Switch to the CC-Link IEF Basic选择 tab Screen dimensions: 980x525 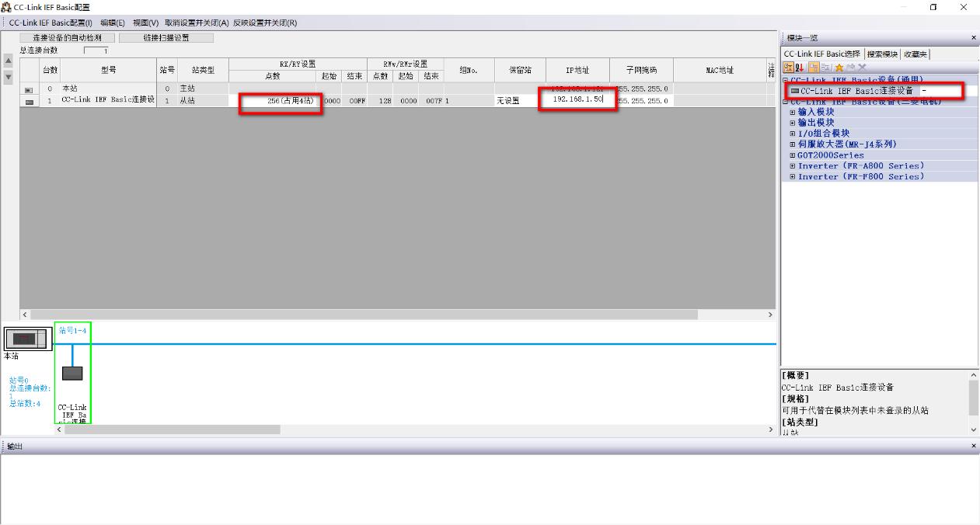822,54
